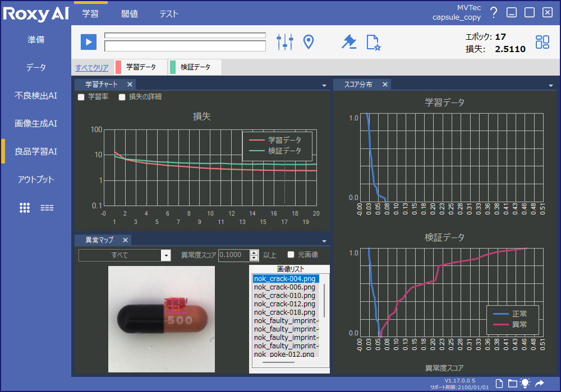Select the location pin icon in the toolbar

click(x=309, y=41)
